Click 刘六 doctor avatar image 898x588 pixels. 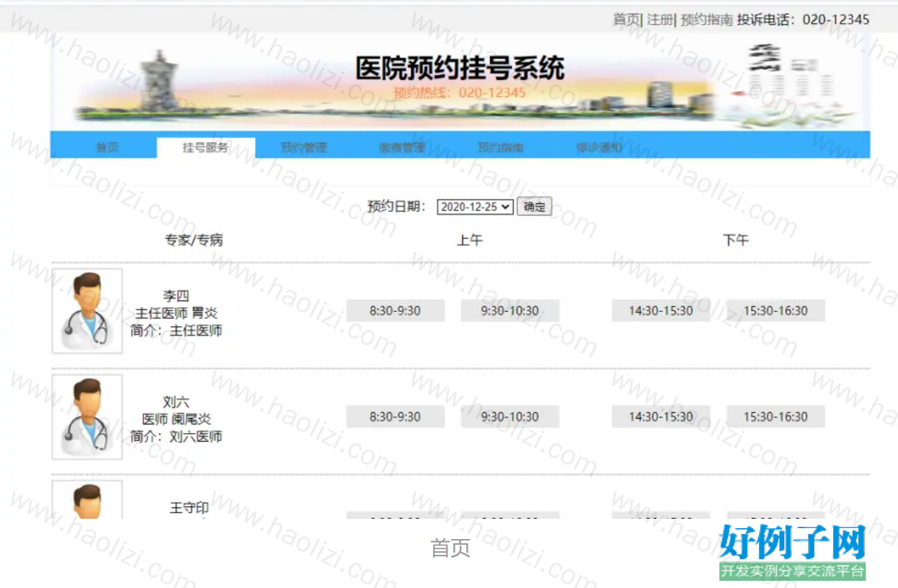tap(87, 417)
